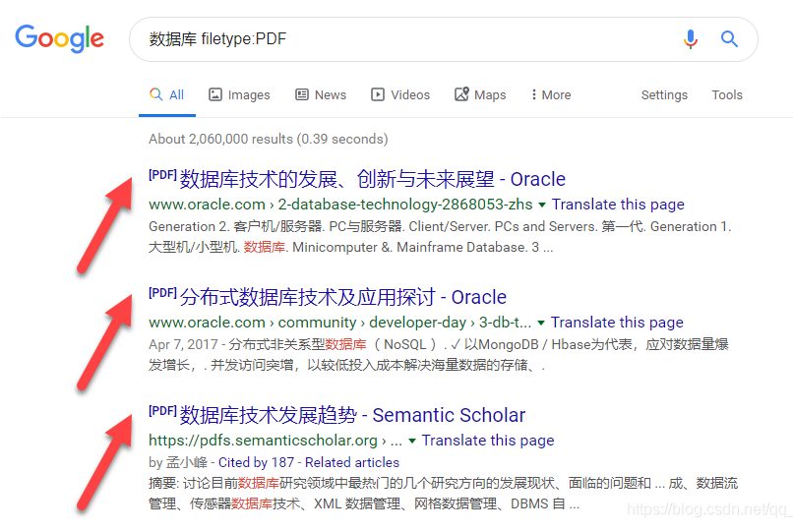
Task: Open the Settings menu
Action: [664, 95]
